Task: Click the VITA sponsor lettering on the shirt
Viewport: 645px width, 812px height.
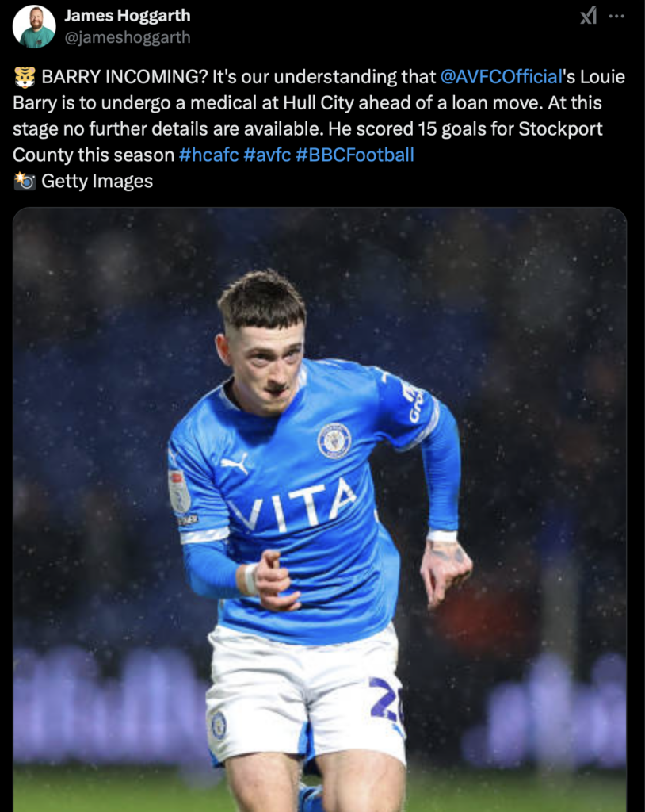Action: click(x=292, y=506)
